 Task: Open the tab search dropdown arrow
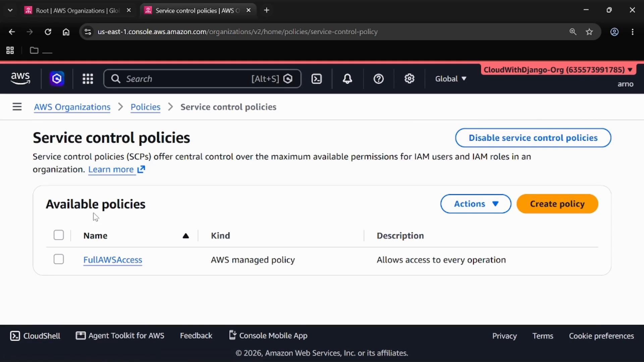click(x=10, y=10)
